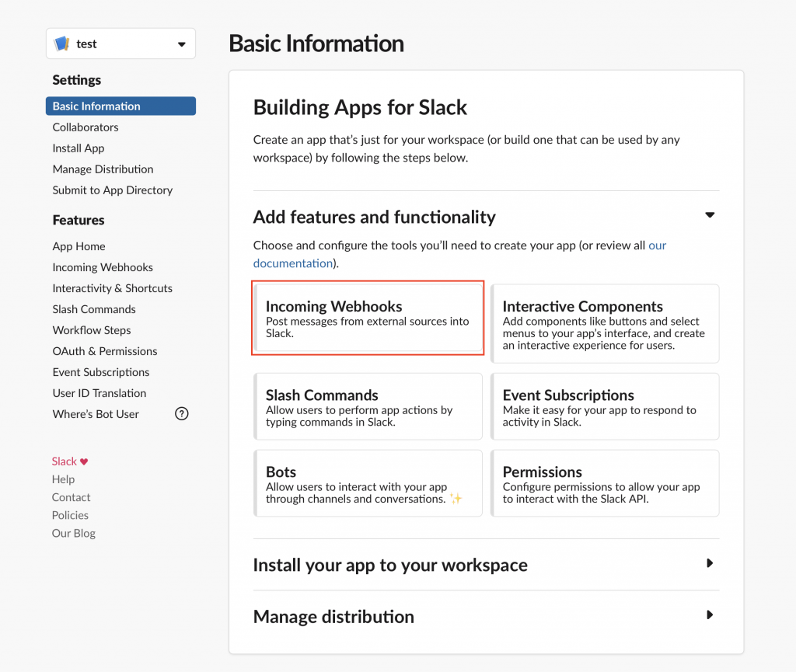Screen dimensions: 796x672
Task: Click the Slack heart icon
Action: (84, 461)
